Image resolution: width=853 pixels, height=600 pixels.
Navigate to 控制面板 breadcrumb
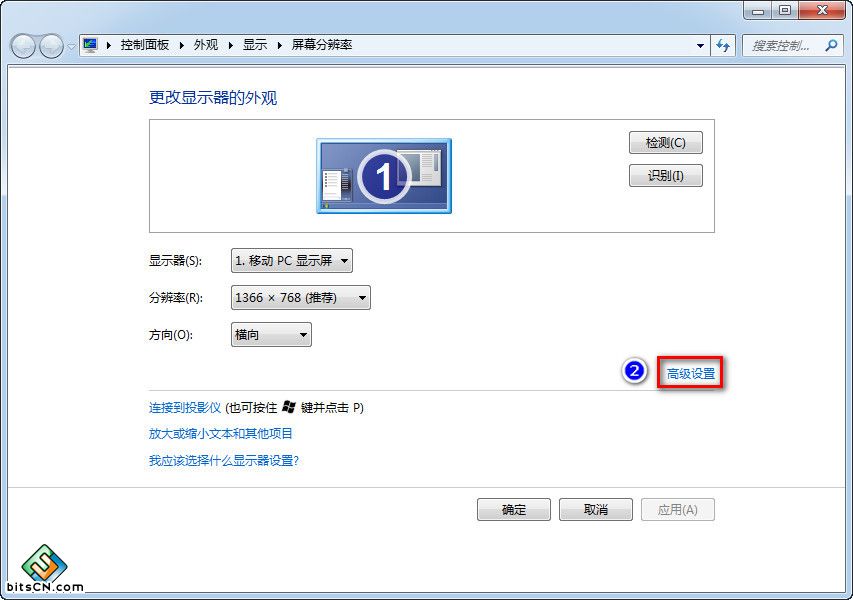145,45
